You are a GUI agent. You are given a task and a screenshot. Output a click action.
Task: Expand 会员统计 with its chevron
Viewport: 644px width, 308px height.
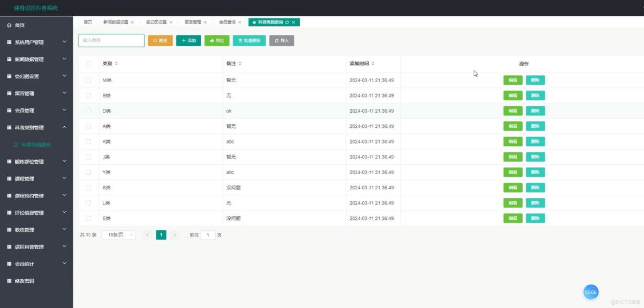(65, 263)
